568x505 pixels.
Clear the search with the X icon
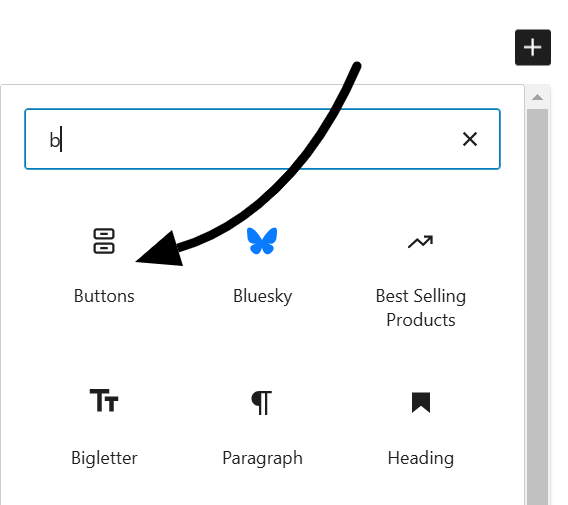[x=470, y=139]
